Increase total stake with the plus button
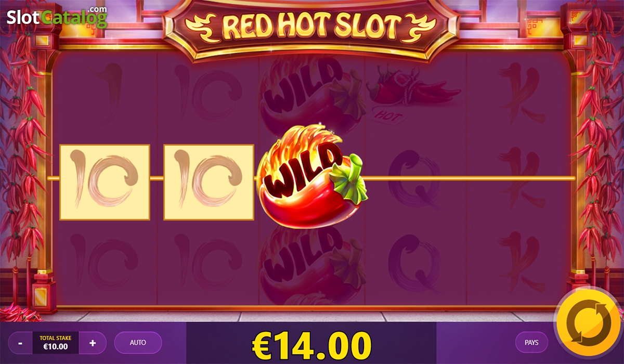 (x=93, y=343)
